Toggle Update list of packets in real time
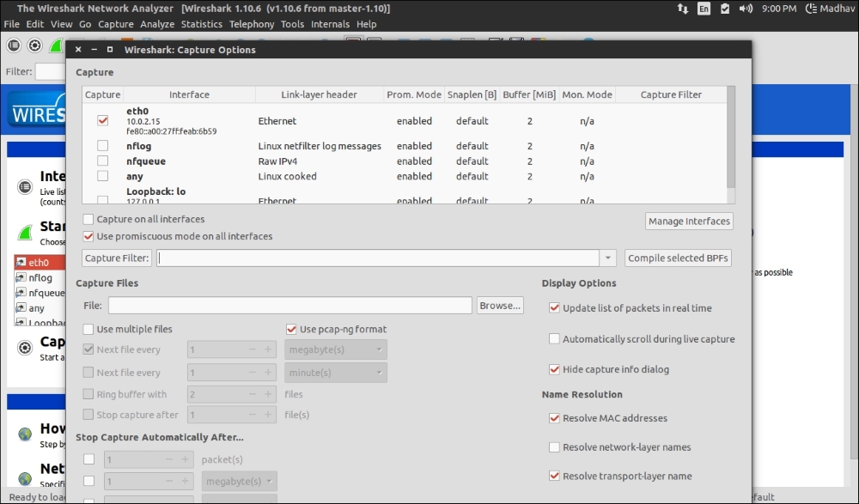The width and height of the screenshot is (859, 504). click(x=554, y=308)
